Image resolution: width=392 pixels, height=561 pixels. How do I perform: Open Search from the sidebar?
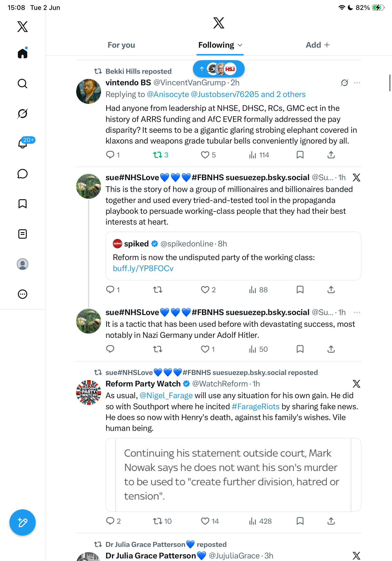pyautogui.click(x=23, y=84)
